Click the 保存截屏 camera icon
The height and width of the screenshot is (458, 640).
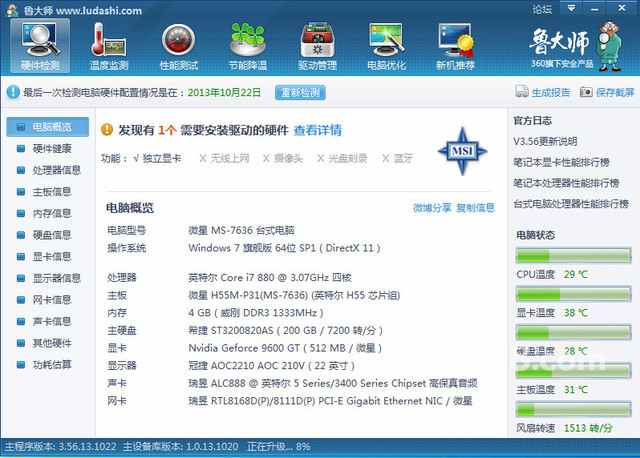586,92
